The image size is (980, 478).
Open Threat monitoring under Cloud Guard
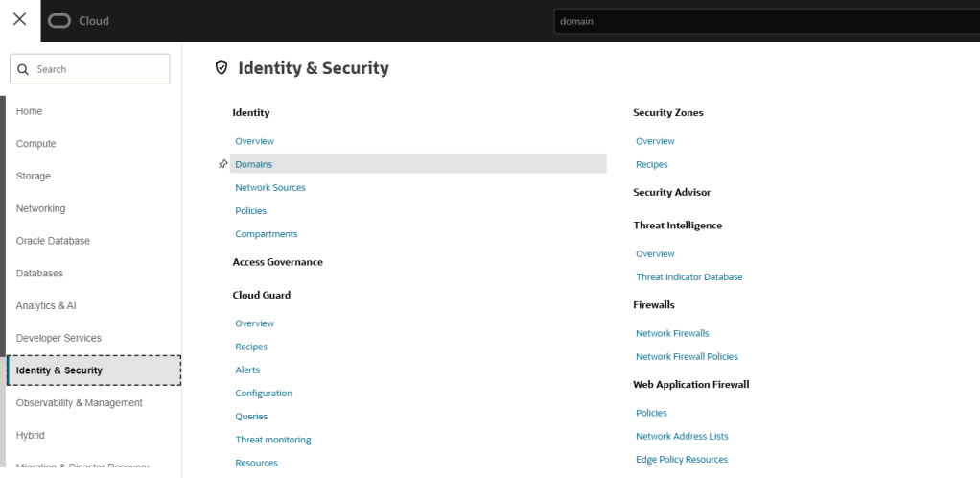273,440
